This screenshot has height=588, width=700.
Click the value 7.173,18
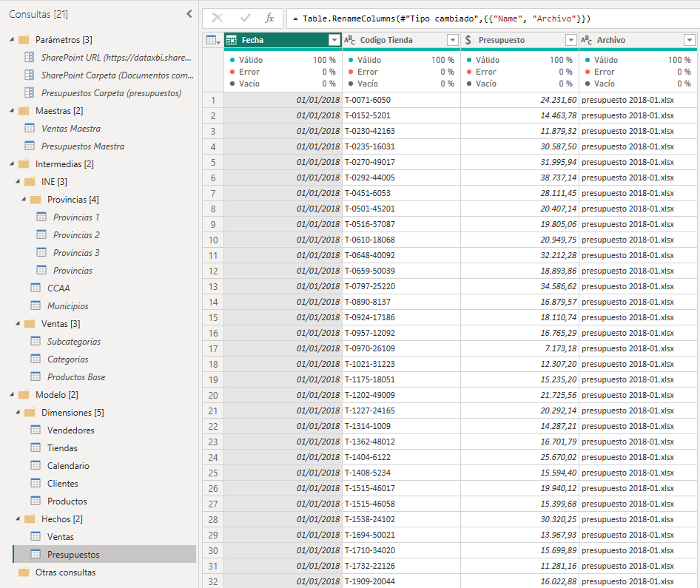pos(561,348)
